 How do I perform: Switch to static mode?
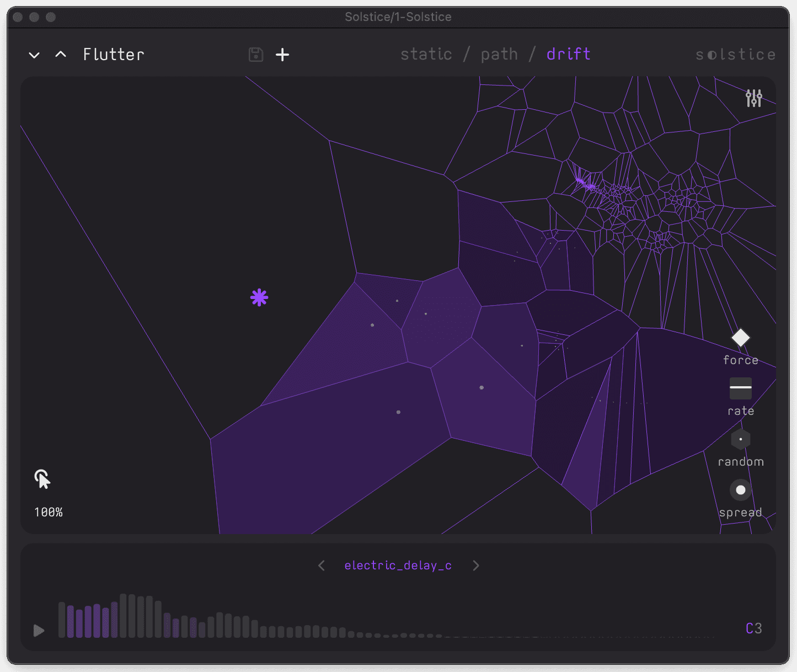point(426,54)
